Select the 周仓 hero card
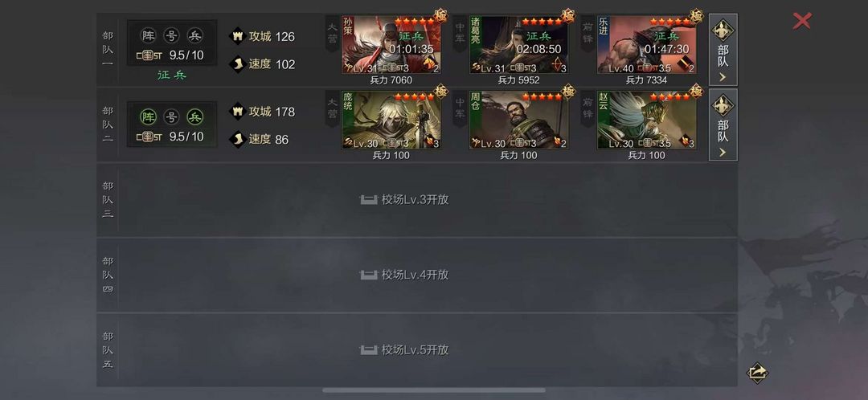Image resolution: width=868 pixels, height=400 pixels. click(518, 120)
